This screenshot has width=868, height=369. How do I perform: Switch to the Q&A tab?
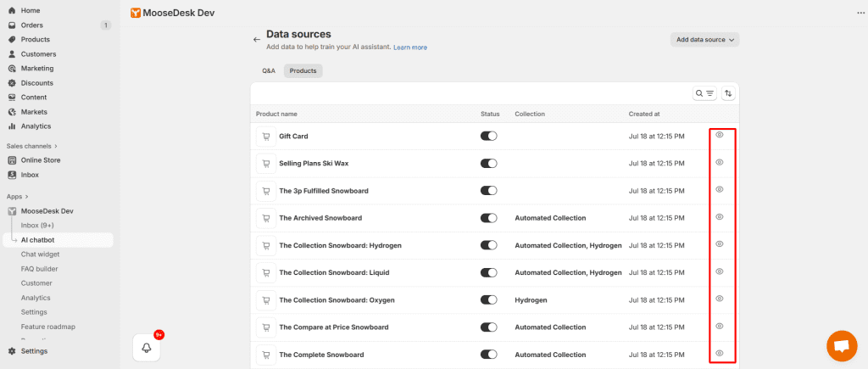click(269, 71)
